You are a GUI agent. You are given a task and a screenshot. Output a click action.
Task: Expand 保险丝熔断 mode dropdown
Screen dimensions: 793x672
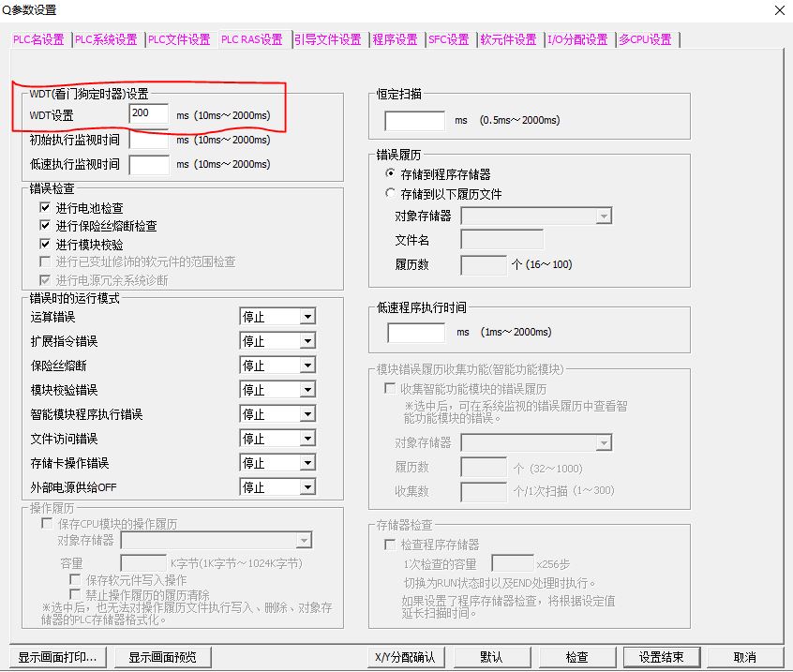(x=307, y=366)
